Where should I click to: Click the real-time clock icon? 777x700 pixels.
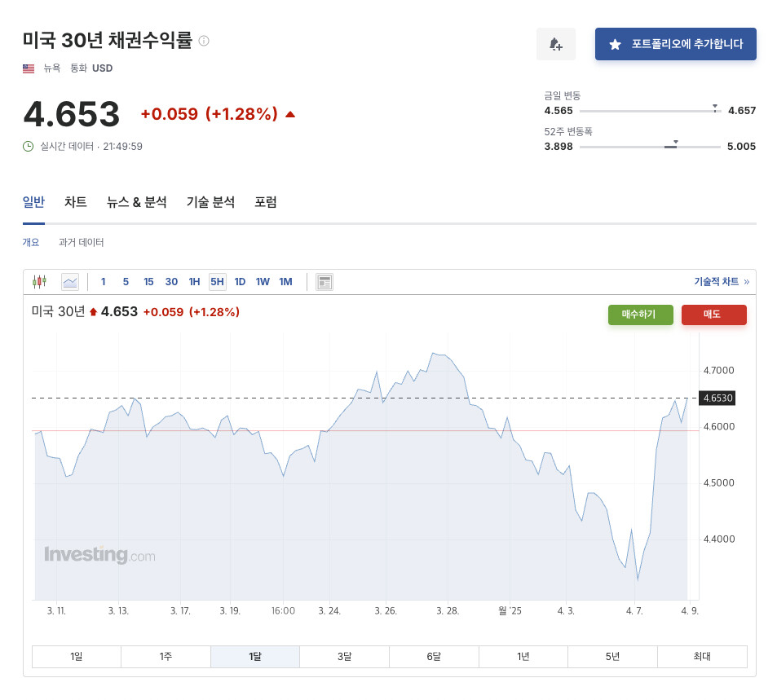point(29,147)
